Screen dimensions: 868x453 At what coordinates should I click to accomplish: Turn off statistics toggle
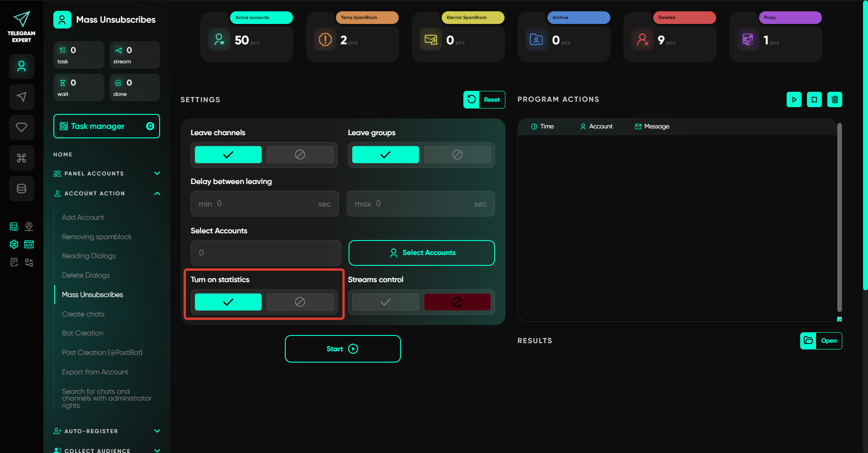pos(300,302)
